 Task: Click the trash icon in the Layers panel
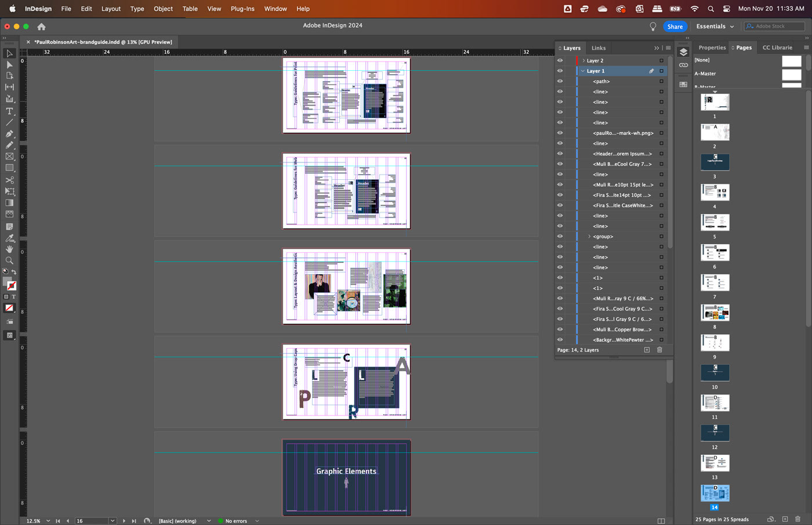point(659,350)
